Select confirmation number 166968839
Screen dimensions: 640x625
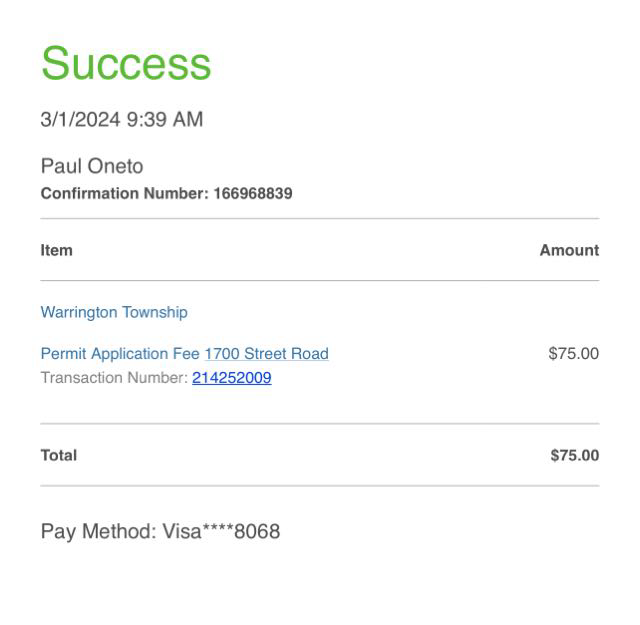[253, 194]
